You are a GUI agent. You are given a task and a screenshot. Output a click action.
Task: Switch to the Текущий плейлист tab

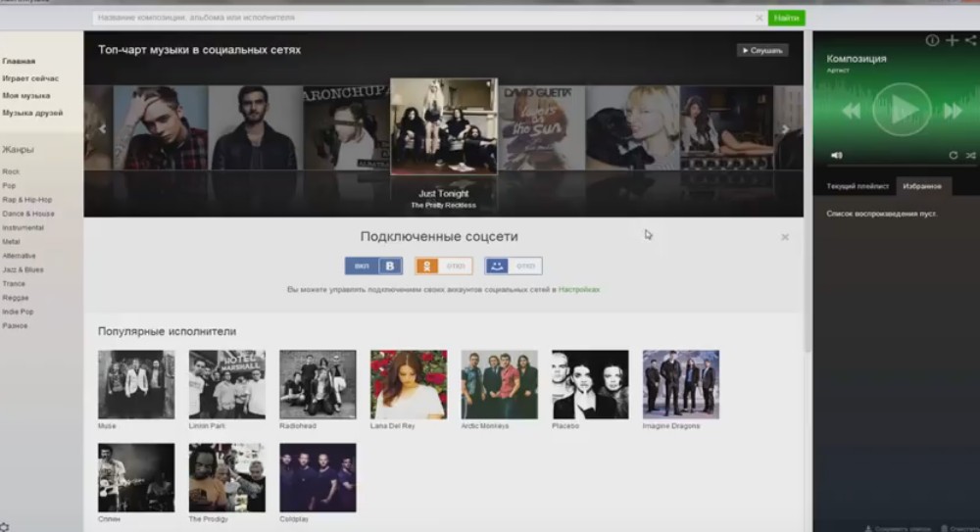click(857, 186)
